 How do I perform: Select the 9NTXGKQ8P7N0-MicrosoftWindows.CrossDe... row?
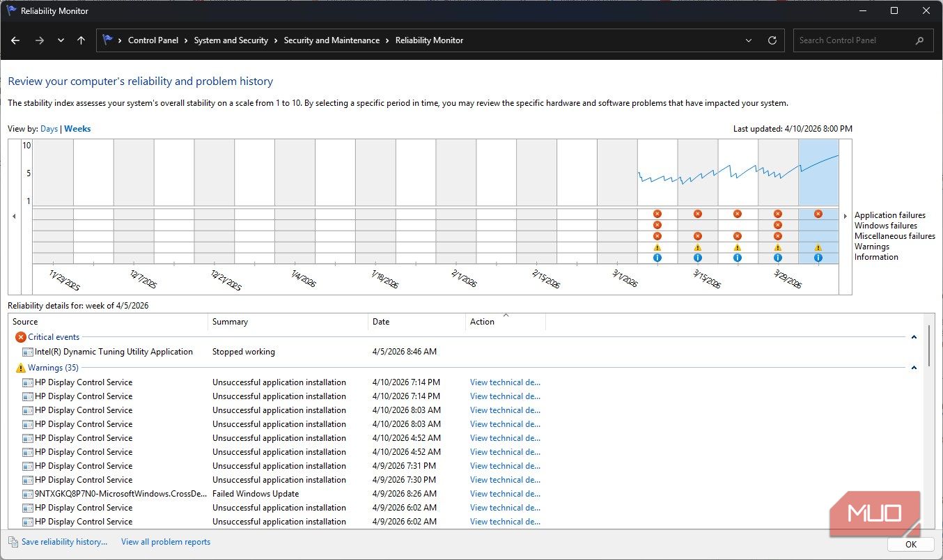(x=467, y=494)
